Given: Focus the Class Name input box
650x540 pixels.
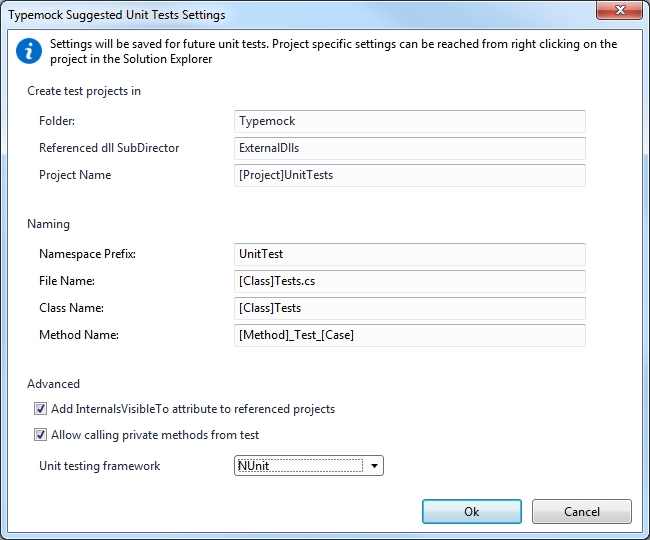Looking at the screenshot, I should [409, 308].
